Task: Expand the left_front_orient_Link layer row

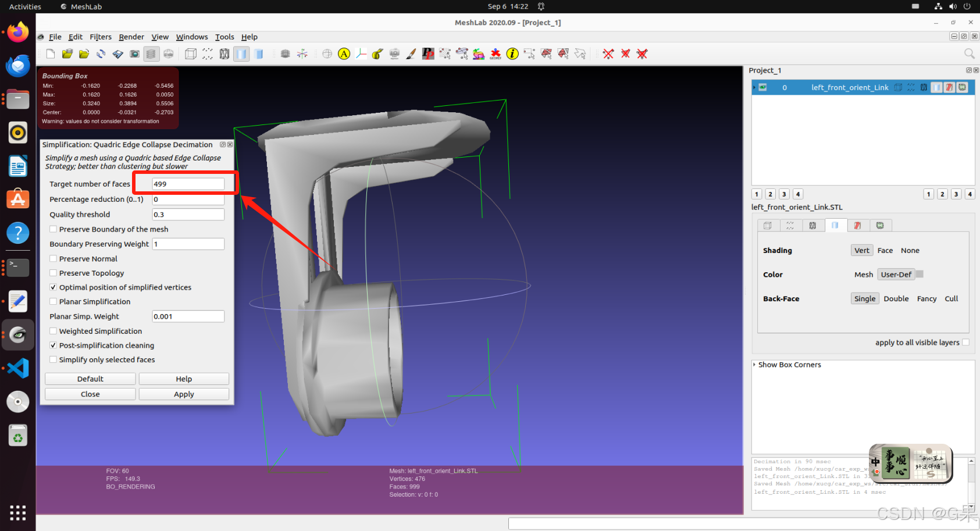Action: 754,88
